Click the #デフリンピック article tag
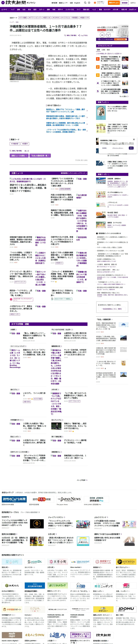Viewport: 138px width, 644px height. pos(20,282)
